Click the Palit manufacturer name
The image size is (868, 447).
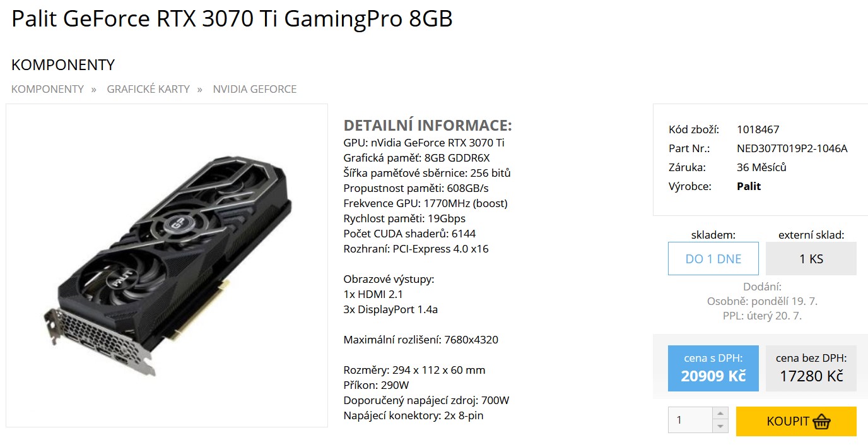pyautogui.click(x=749, y=186)
